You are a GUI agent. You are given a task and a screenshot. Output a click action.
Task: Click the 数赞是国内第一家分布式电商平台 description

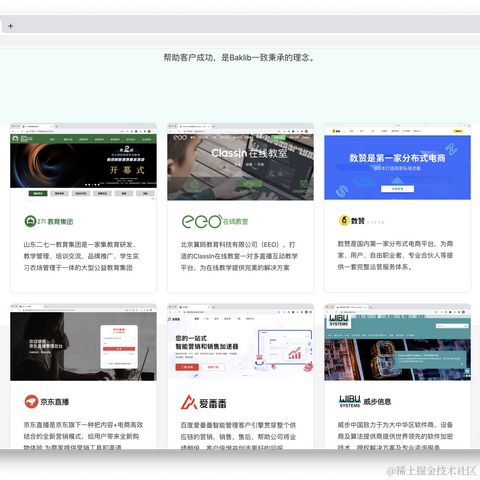395,255
